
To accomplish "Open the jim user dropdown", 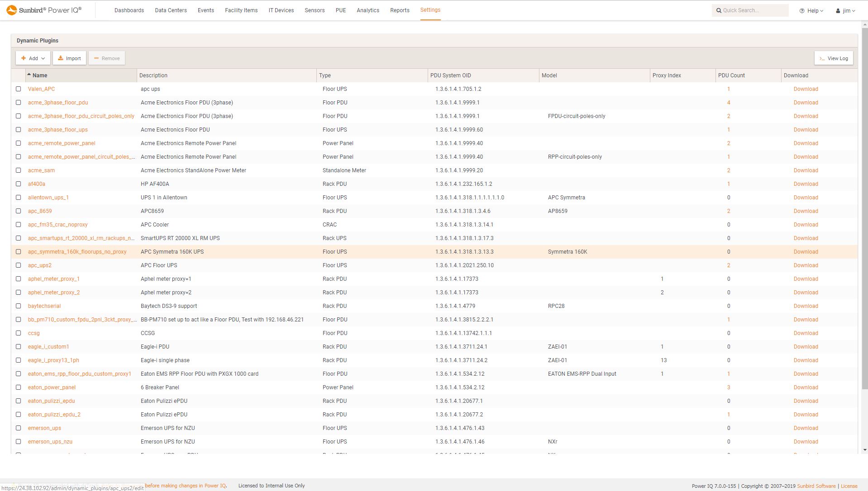I will [854, 10].
